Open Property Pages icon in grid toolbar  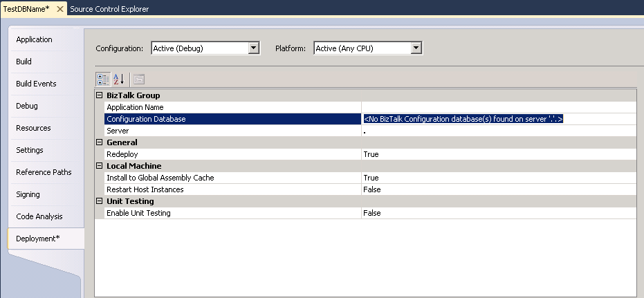click(x=139, y=80)
